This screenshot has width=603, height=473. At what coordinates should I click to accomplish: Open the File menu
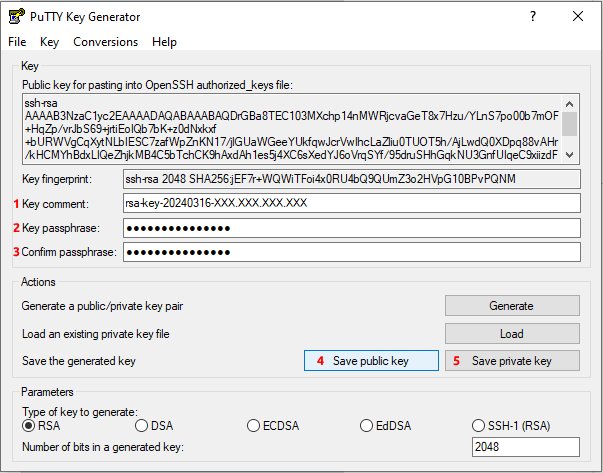coord(17,42)
